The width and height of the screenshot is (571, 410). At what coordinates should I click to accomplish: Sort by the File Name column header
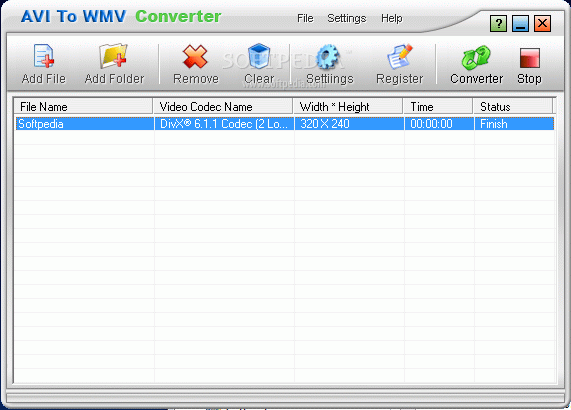tap(83, 107)
